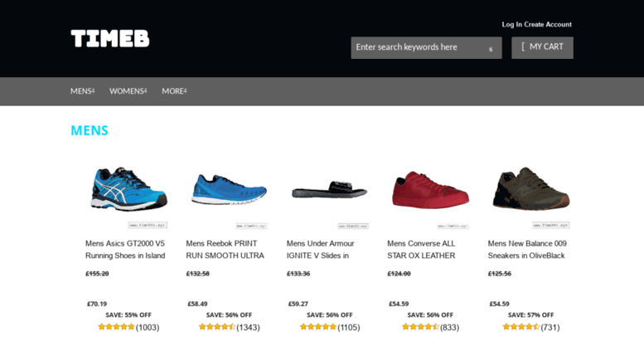Click the £70.19 sale price
This screenshot has width=644, height=351.
(x=97, y=305)
